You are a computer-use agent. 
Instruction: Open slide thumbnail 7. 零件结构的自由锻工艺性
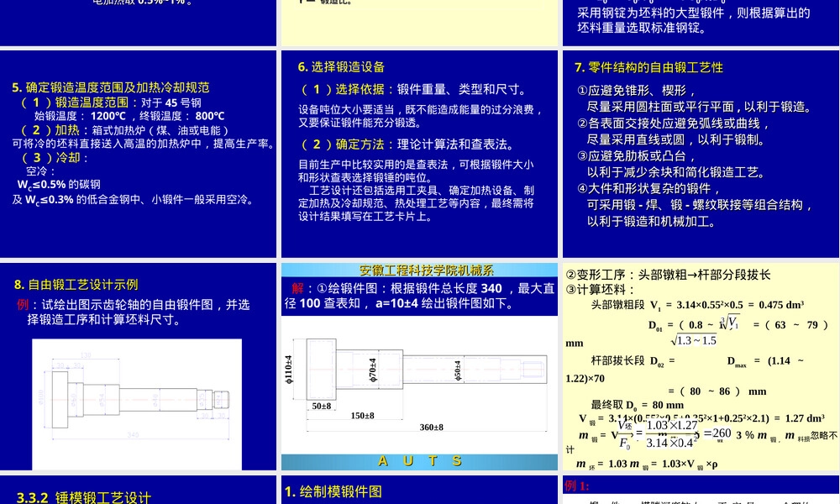tap(701, 154)
